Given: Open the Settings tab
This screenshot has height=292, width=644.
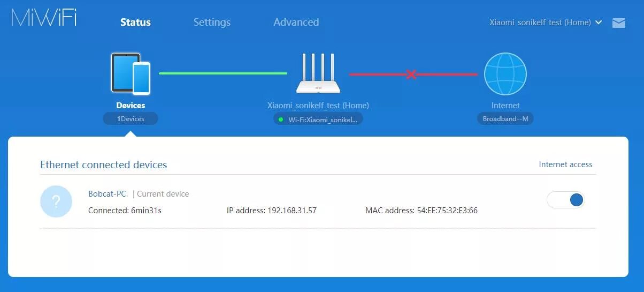Looking at the screenshot, I should coord(212,23).
